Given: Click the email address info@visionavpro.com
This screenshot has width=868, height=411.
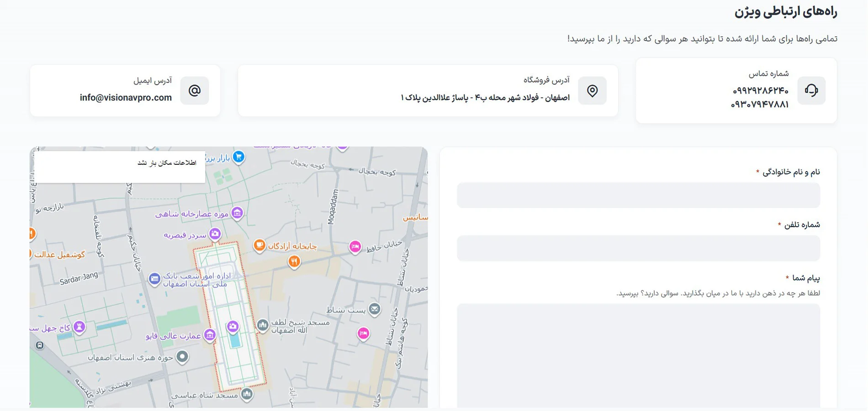Looking at the screenshot, I should 126,97.
